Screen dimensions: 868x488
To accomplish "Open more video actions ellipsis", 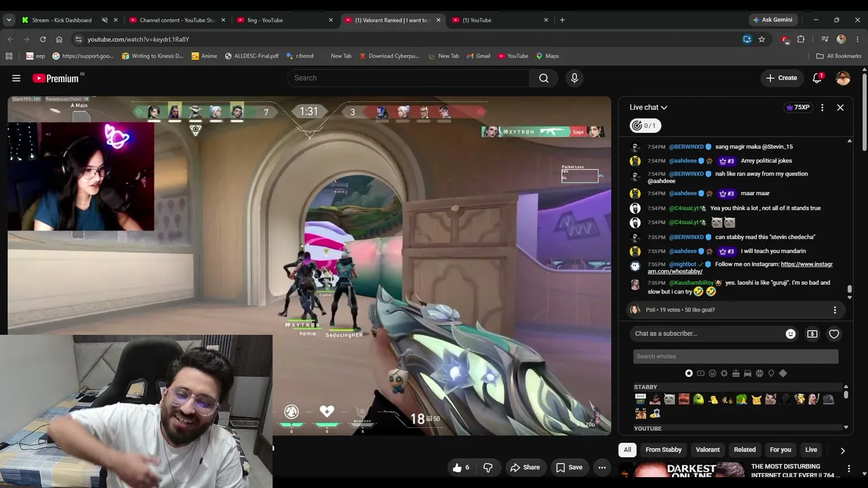I will coord(601,468).
